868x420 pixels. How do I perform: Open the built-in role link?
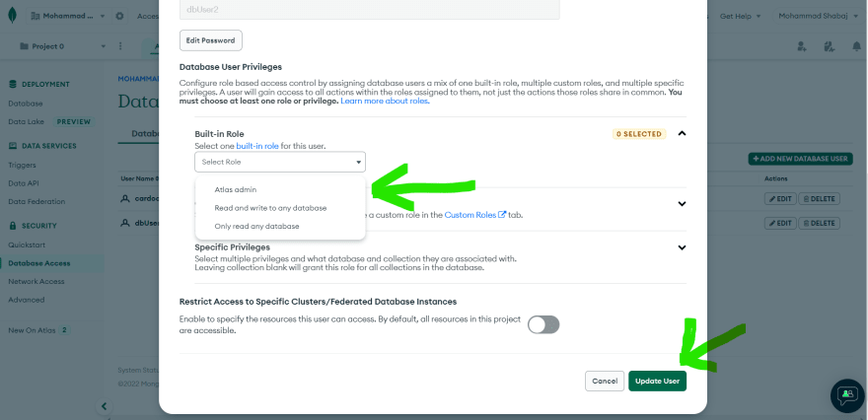[x=257, y=146]
